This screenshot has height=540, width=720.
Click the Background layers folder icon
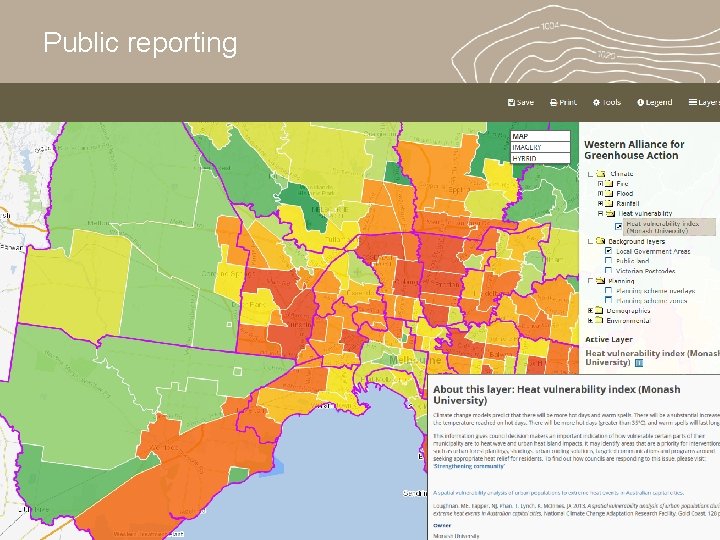[x=601, y=241]
